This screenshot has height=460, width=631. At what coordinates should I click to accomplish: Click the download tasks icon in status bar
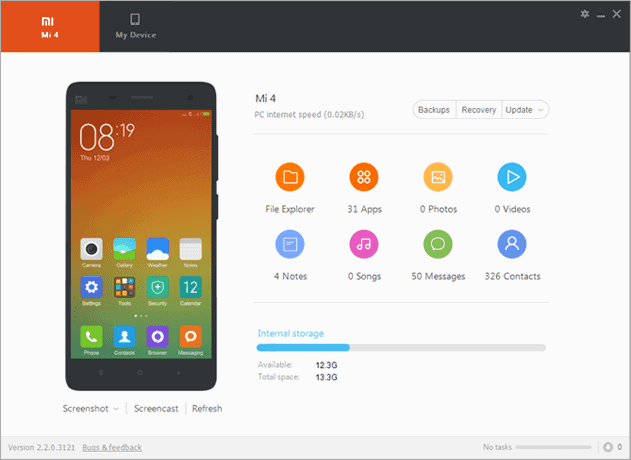click(608, 447)
